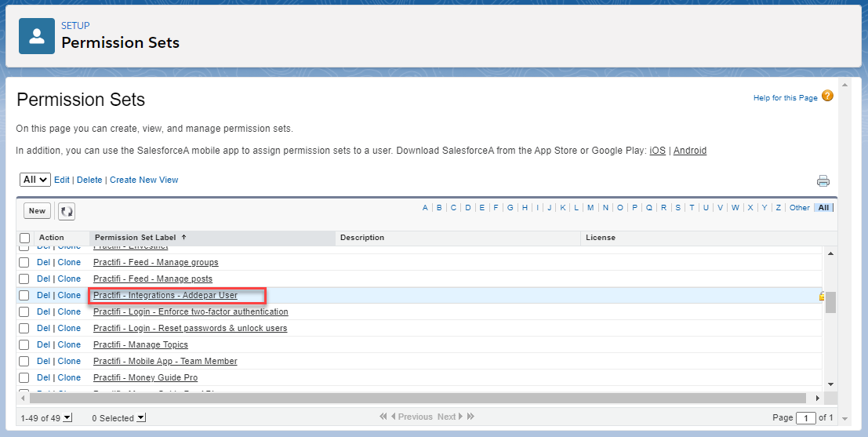Click the table horizontal scrollbar
Viewport: 868px width, 437px height.
418,398
